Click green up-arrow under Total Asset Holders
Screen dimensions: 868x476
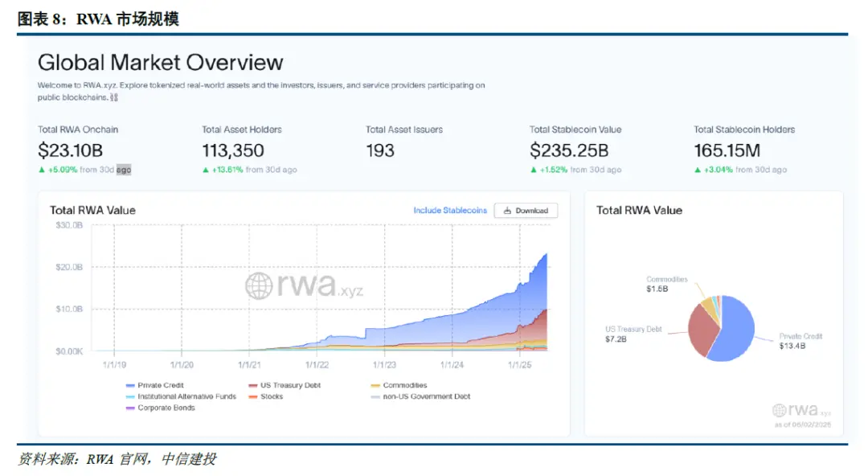(x=206, y=170)
